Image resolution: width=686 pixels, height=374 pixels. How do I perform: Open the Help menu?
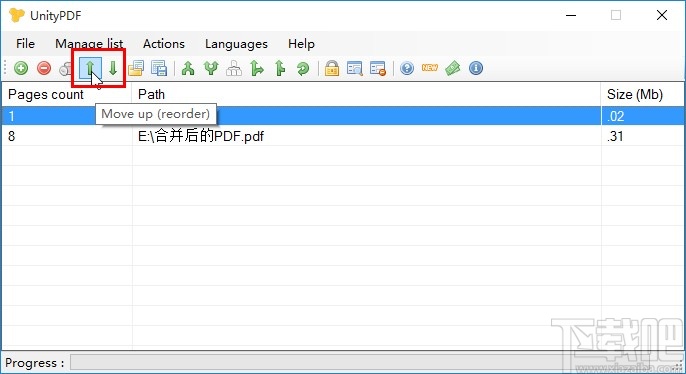click(x=301, y=44)
